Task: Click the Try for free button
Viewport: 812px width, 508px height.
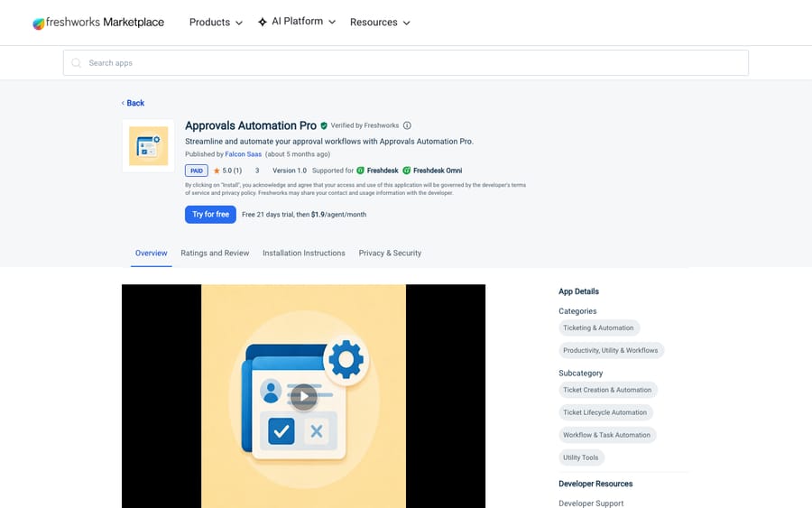Action: pos(210,215)
